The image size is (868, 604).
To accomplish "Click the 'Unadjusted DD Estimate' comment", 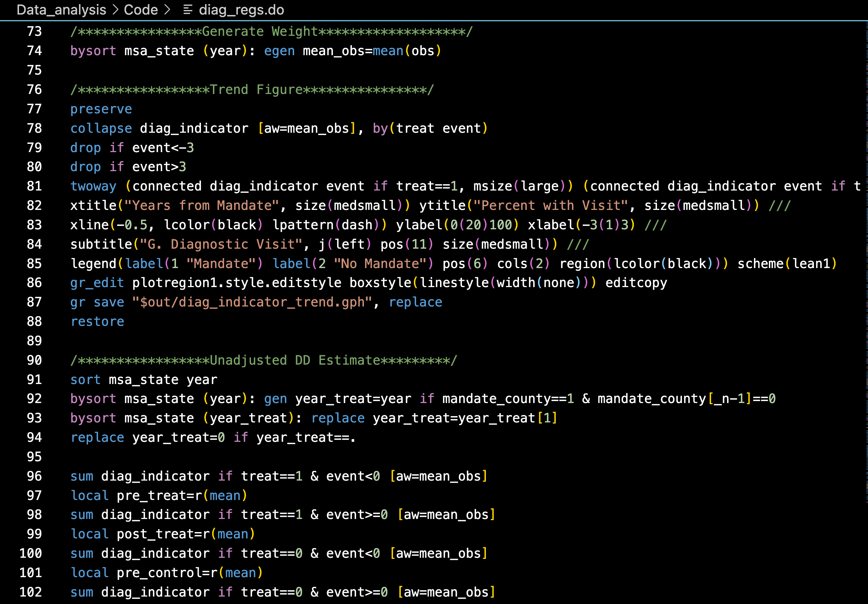I will tap(264, 360).
